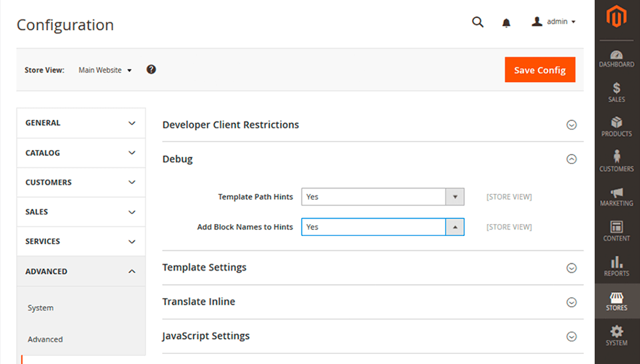
Task: Open the Main Website store view switcher
Action: click(105, 70)
